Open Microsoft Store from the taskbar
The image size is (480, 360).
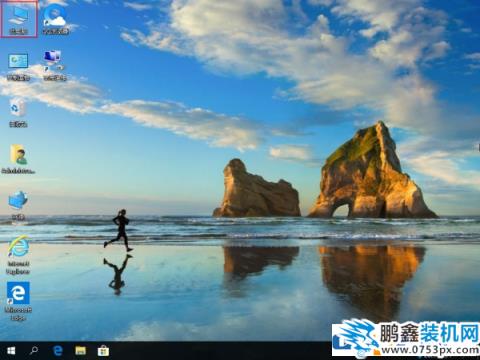[103, 351]
